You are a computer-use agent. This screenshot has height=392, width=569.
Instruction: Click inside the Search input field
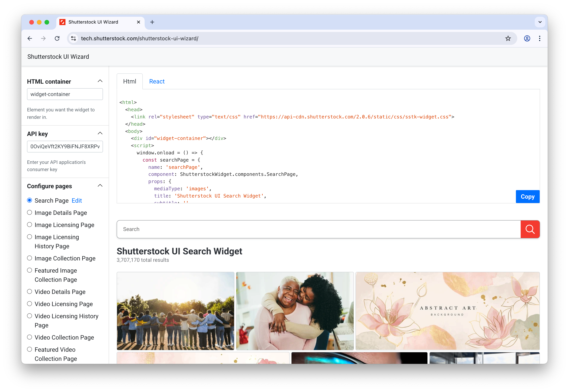221,229
